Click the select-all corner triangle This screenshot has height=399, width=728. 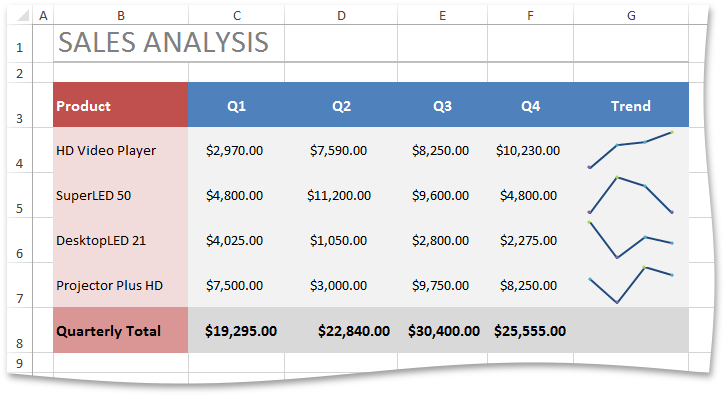(x=22, y=16)
